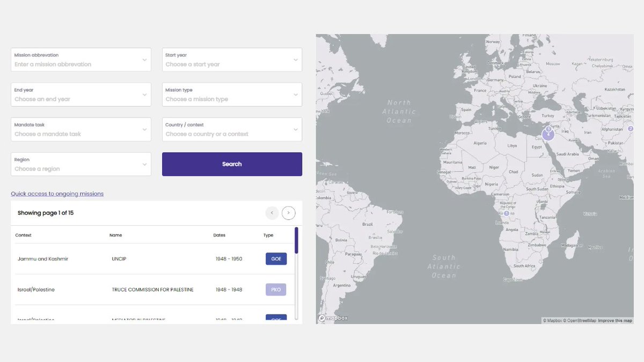Image resolution: width=644 pixels, height=362 pixels.
Task: Click the 1948 - 1950 dates cell
Action: [x=229, y=259]
